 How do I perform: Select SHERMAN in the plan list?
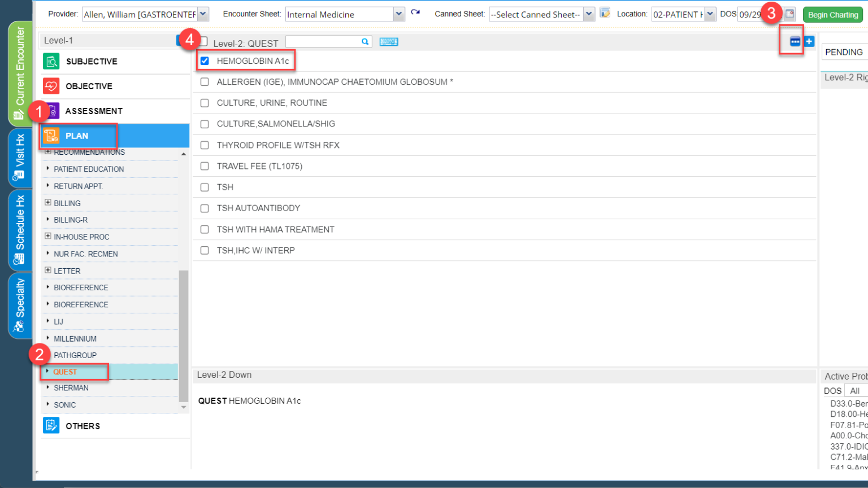point(71,388)
